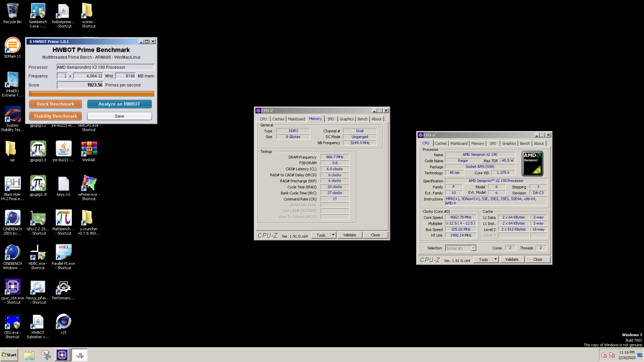Open the jre-8u221 Java installer icon

(x=63, y=151)
